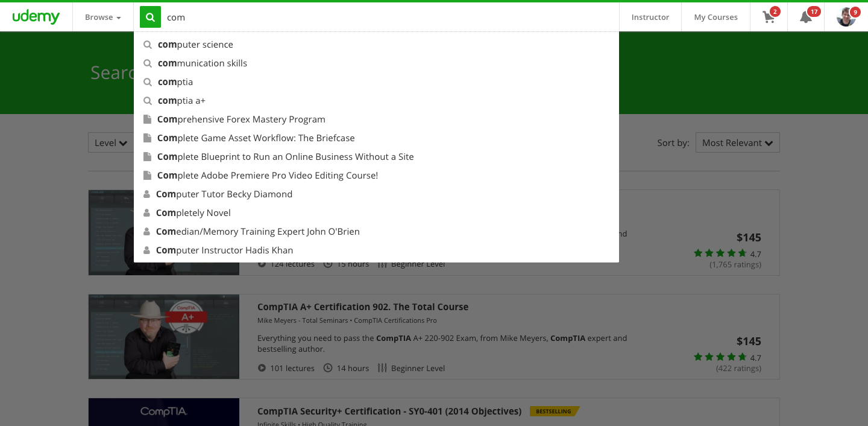
Task: Select the 'communication skills' suggestion
Action: [x=376, y=63]
